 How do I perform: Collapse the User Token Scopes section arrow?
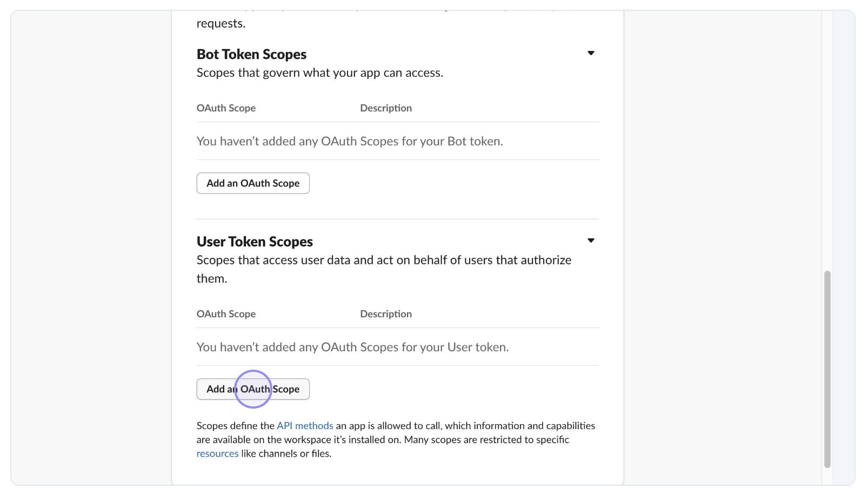coord(591,241)
